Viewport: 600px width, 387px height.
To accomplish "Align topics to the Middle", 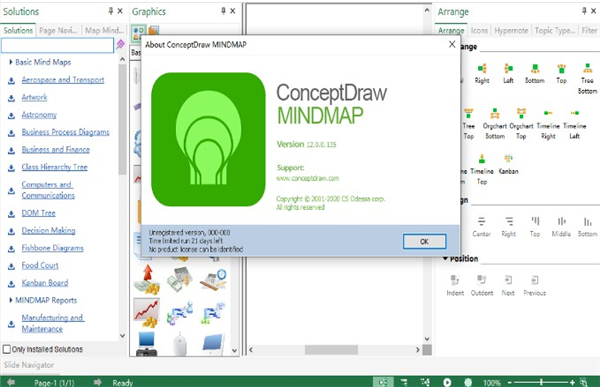I will click(561, 227).
